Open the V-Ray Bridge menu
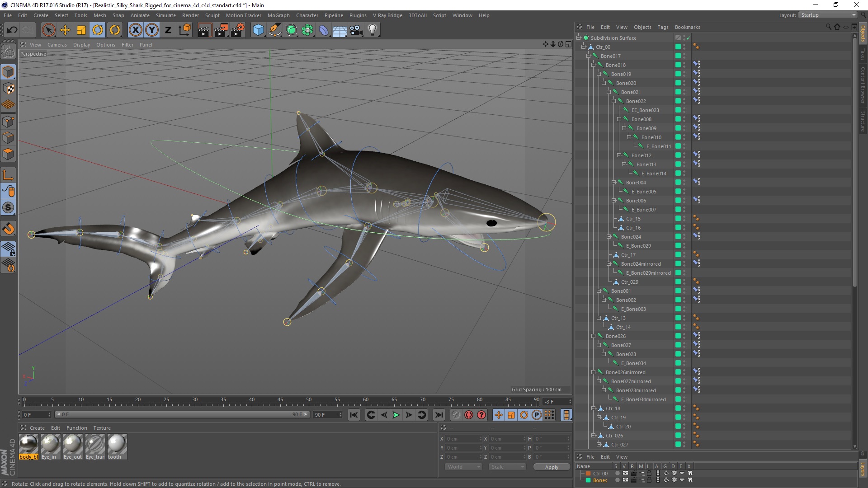The image size is (868, 488). tap(387, 15)
